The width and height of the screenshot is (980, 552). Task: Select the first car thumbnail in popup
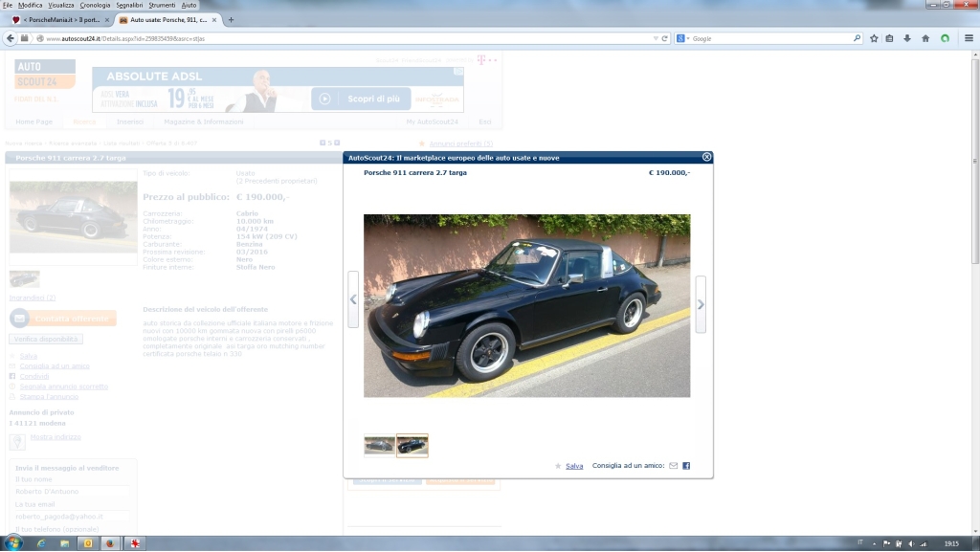(379, 445)
